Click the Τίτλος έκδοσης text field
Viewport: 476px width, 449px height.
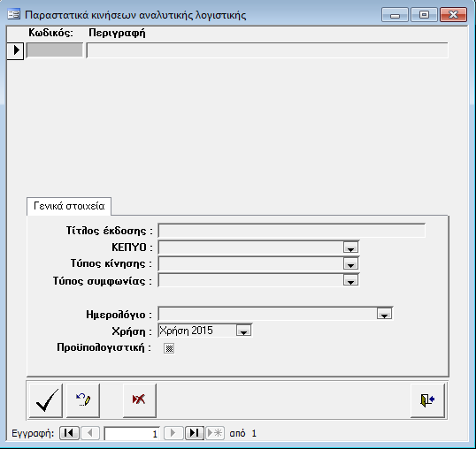coord(291,231)
